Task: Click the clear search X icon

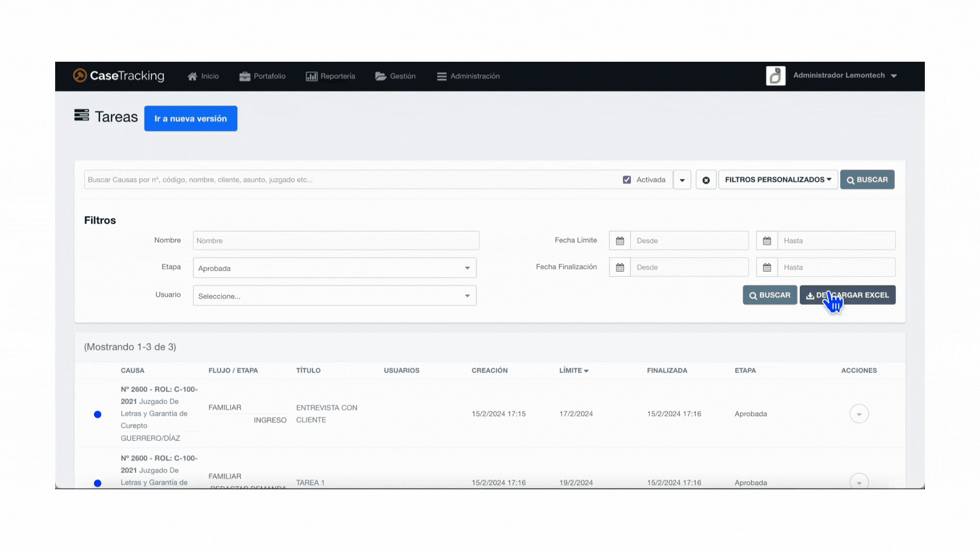Action: pos(706,180)
